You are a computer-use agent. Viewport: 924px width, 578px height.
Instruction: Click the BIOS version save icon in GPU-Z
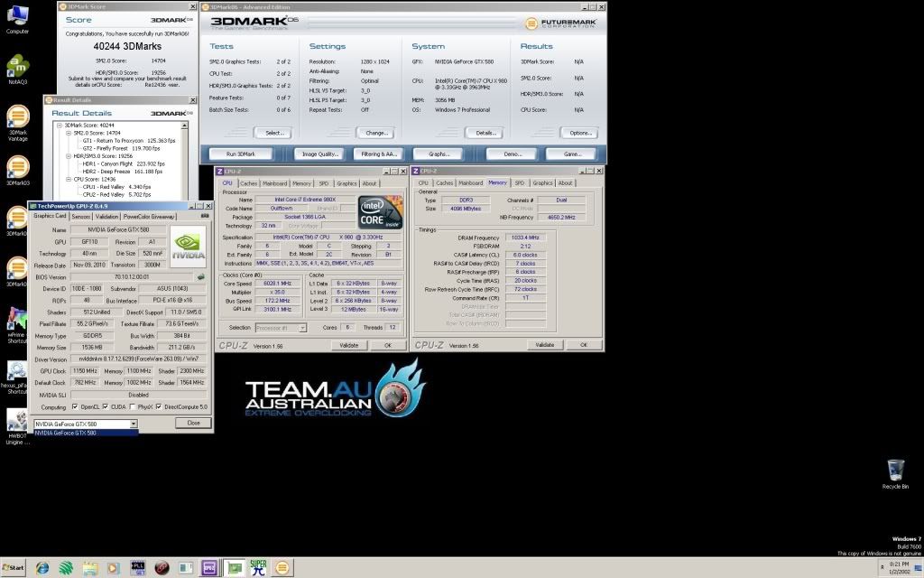200,277
